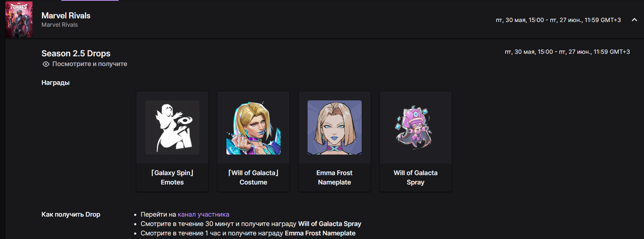Viewport: 644px width, 239px height.
Task: Open the канал участника link
Action: coord(203,214)
